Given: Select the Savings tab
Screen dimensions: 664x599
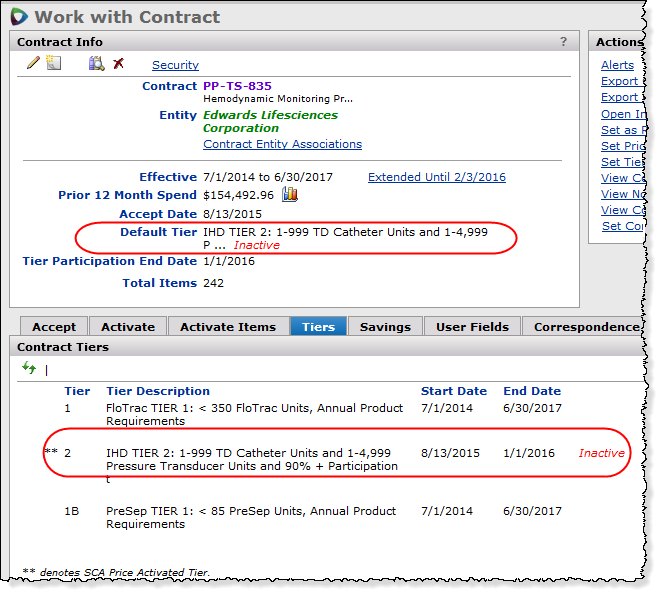Looking at the screenshot, I should [x=385, y=327].
